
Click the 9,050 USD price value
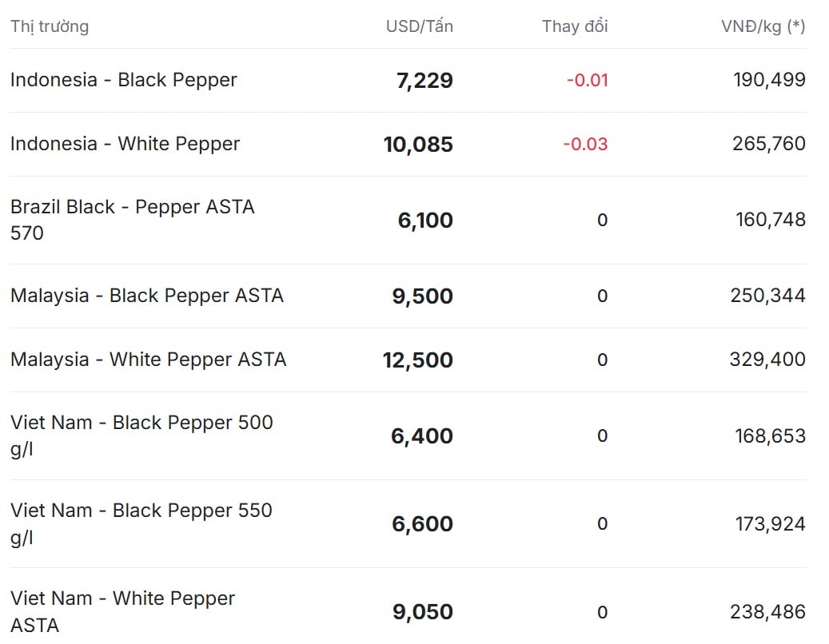pos(422,612)
